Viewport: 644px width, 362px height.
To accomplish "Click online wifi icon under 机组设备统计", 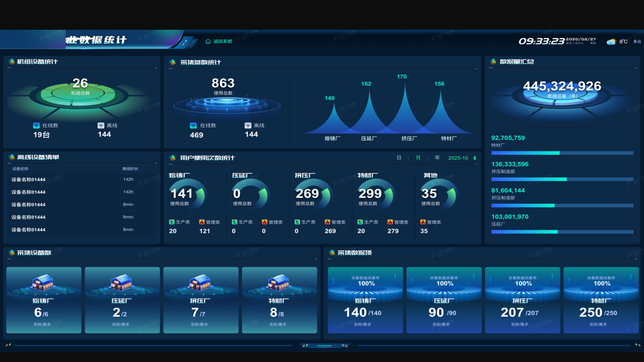I will [x=36, y=125].
